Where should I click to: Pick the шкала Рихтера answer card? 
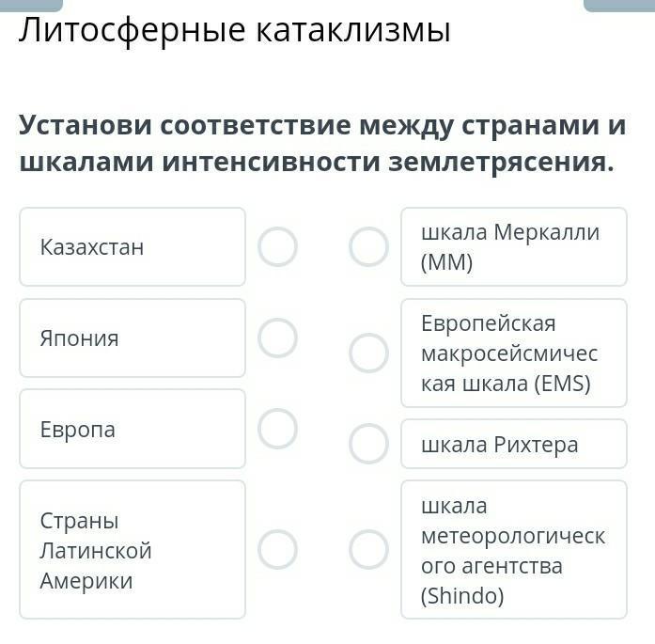pyautogui.click(x=513, y=444)
